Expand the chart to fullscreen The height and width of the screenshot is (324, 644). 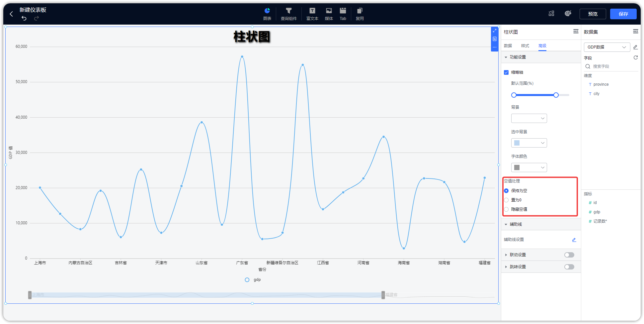click(x=495, y=31)
